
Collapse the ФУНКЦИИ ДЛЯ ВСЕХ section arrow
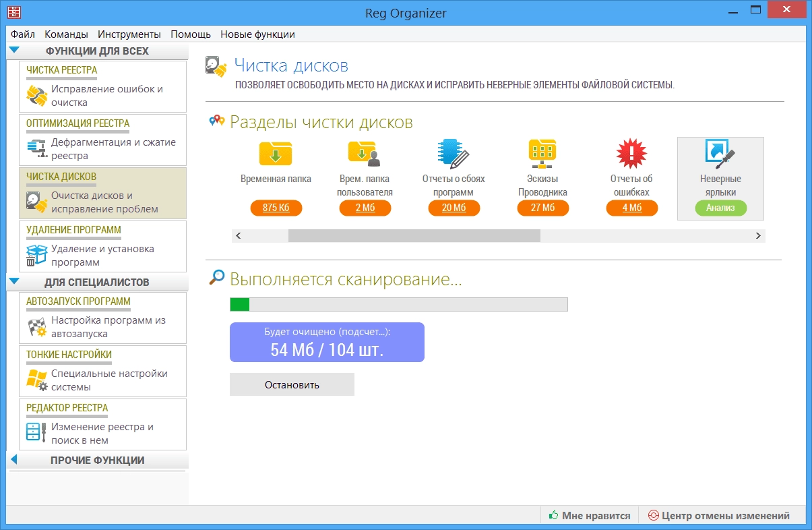click(x=15, y=50)
